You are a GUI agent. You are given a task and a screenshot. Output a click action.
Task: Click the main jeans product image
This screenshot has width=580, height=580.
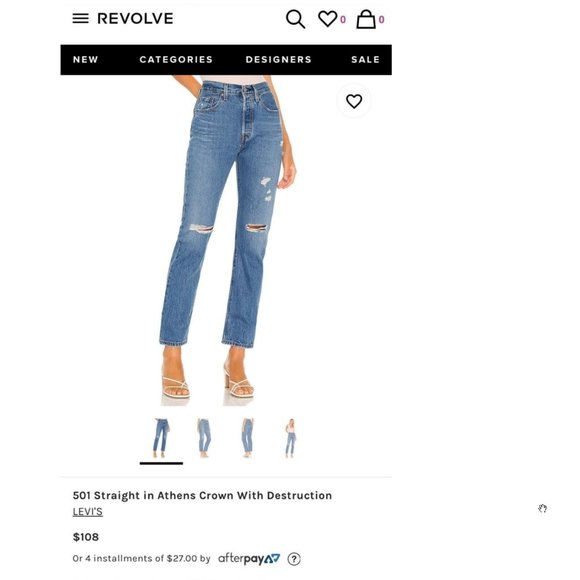(x=226, y=240)
